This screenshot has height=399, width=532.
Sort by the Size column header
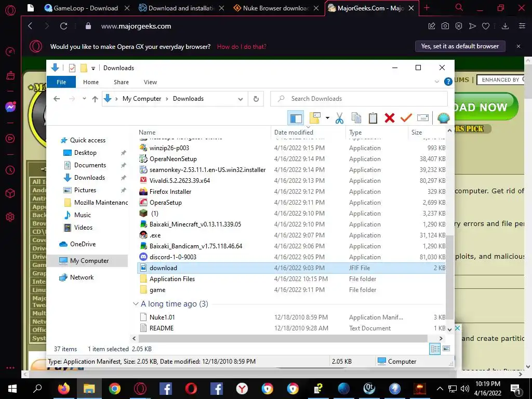coord(417,132)
